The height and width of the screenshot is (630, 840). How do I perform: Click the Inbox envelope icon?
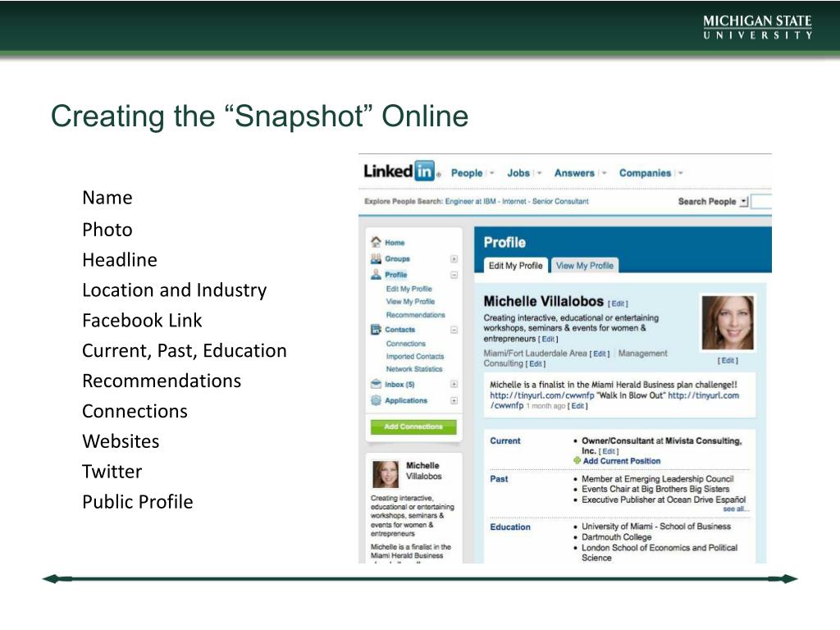click(x=376, y=384)
